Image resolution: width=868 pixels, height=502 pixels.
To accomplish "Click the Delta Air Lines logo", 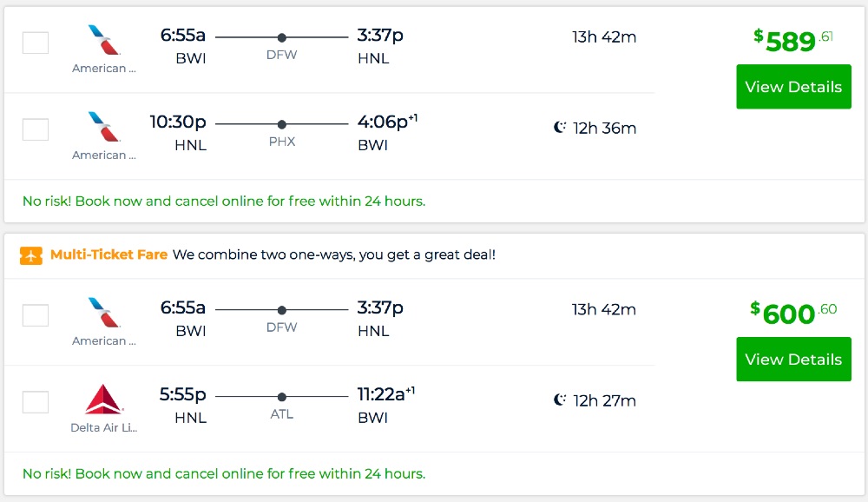I will (x=104, y=400).
